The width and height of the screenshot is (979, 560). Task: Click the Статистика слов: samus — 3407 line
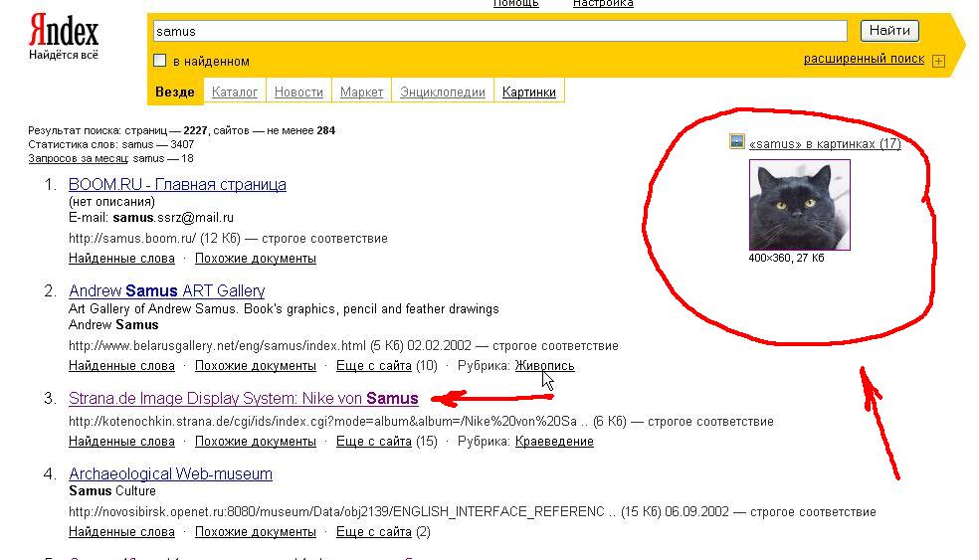click(111, 145)
